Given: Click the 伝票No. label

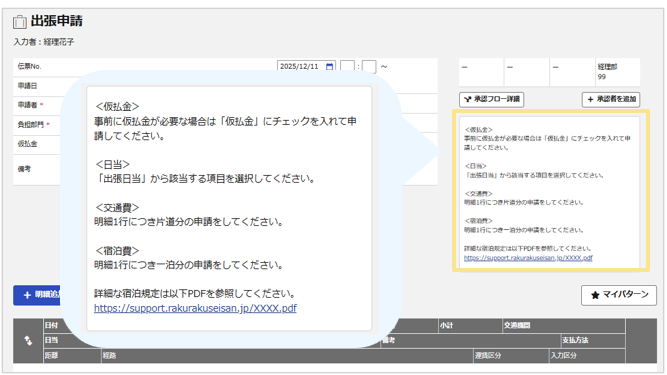Looking at the screenshot, I should click(29, 66).
